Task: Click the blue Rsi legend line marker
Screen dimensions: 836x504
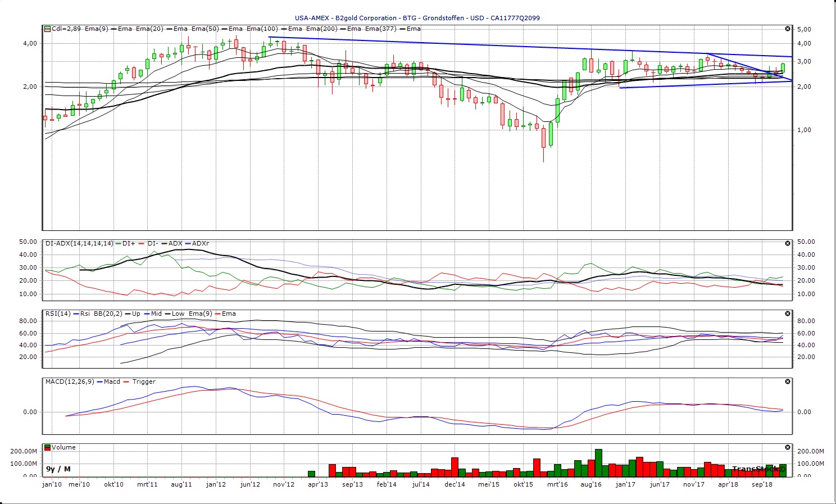Action: point(76,314)
